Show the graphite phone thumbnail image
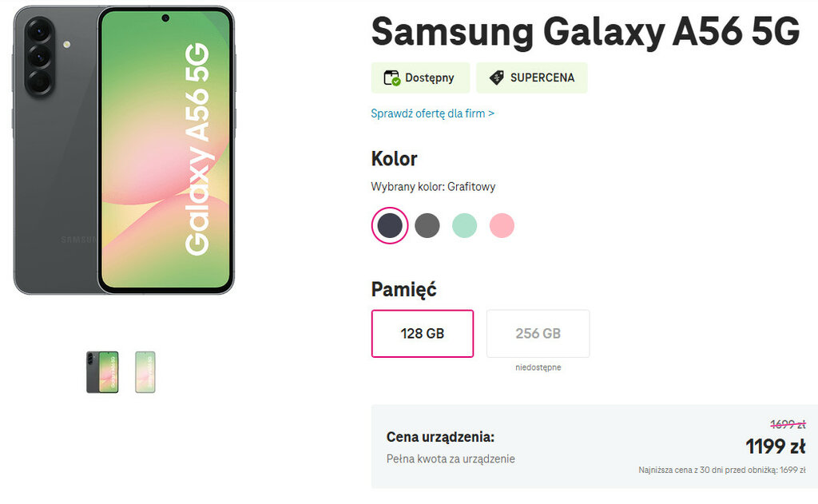The image size is (818, 504). pos(102,372)
